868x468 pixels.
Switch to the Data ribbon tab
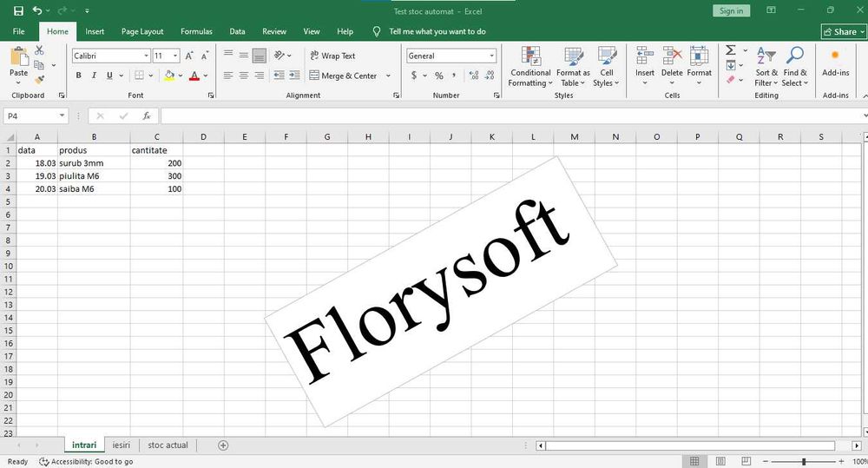[238, 31]
